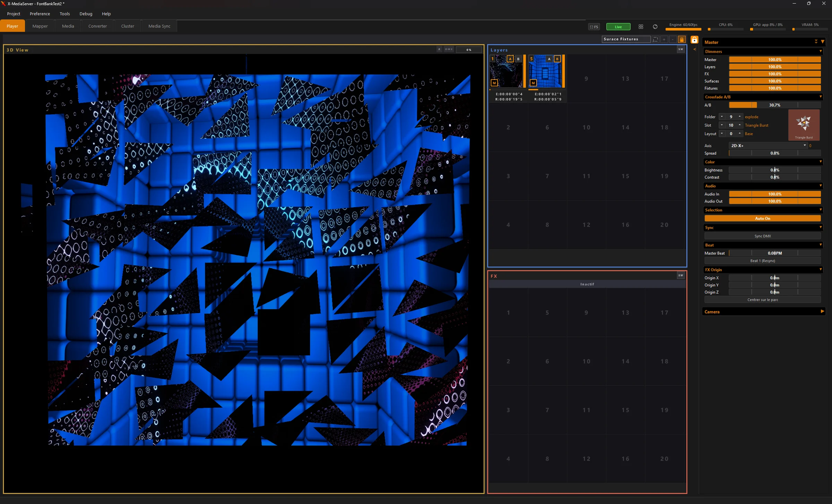Click the Auto On button
832x504 pixels.
click(x=763, y=219)
